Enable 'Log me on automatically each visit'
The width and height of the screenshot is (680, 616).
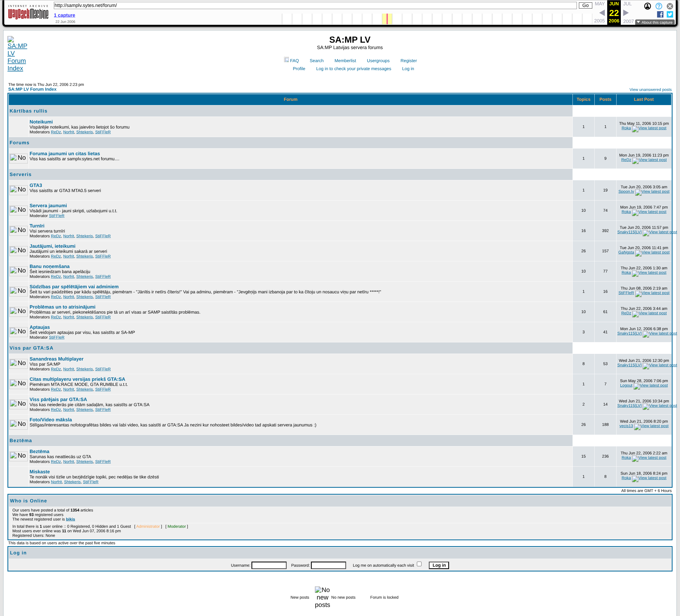pyautogui.click(x=419, y=564)
